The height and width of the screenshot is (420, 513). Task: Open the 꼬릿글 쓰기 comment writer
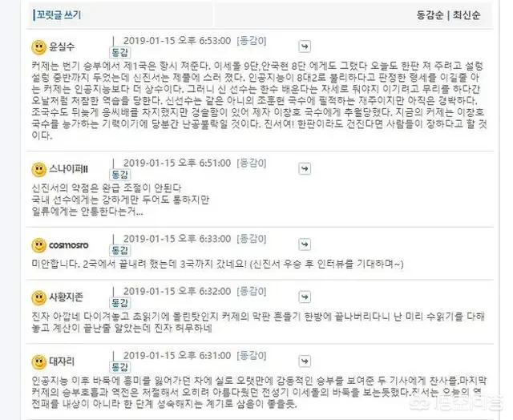point(59,14)
